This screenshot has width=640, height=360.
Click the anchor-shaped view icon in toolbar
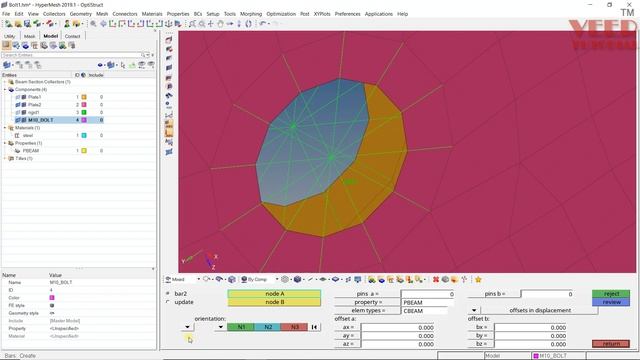(x=168, y=24)
